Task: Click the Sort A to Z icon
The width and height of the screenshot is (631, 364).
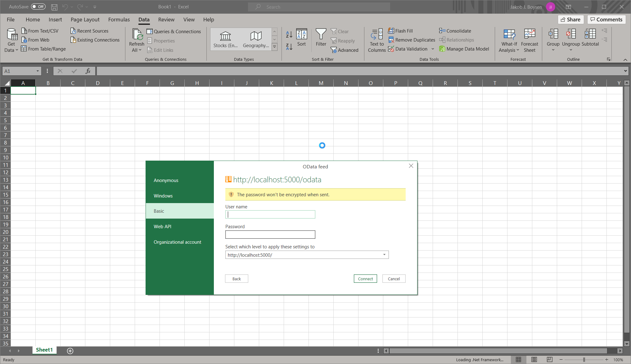Action: click(x=289, y=34)
